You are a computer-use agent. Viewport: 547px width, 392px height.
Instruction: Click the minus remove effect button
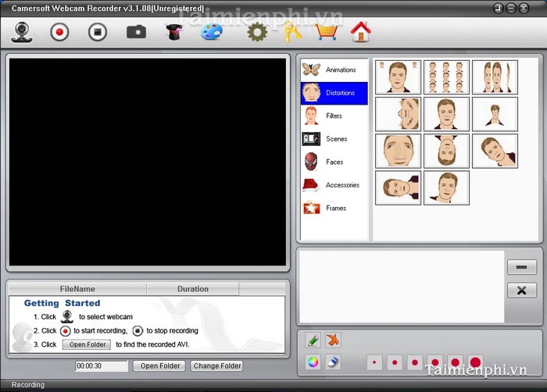pyautogui.click(x=522, y=267)
